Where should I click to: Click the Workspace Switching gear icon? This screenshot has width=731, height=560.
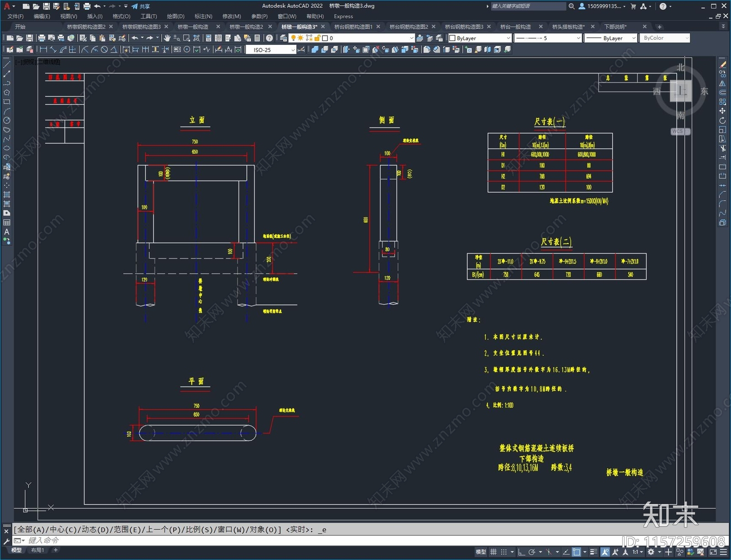click(651, 552)
